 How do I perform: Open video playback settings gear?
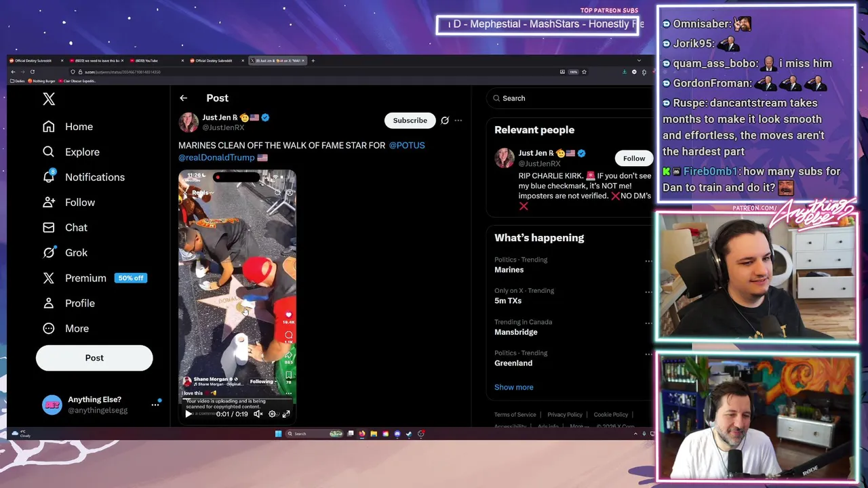[x=272, y=414]
